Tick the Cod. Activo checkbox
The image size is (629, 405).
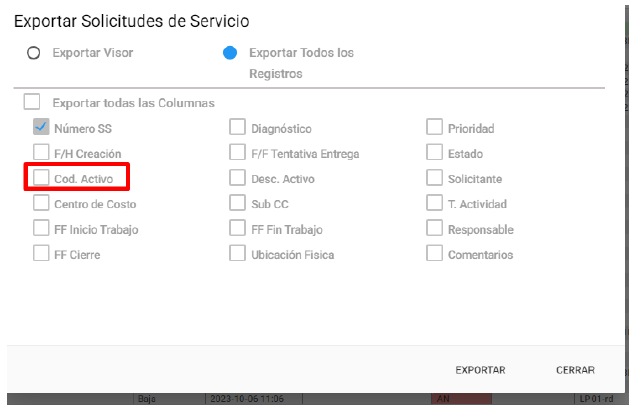pos(41,178)
